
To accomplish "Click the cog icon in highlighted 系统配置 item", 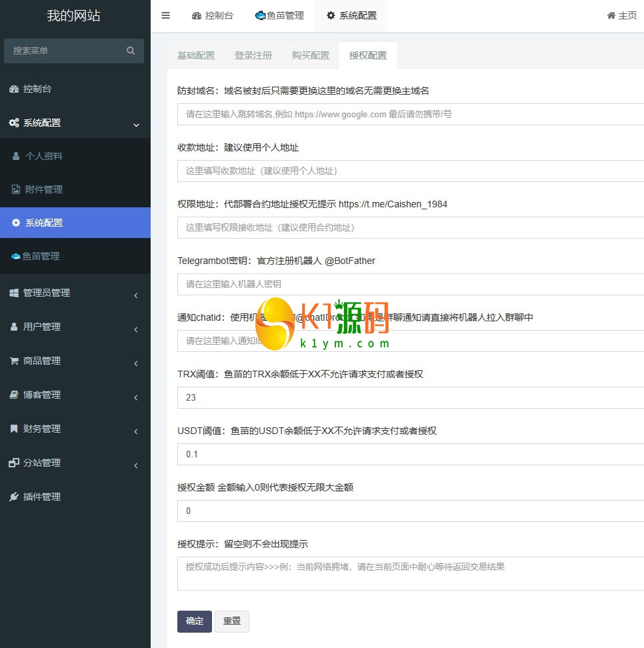I will tap(16, 223).
